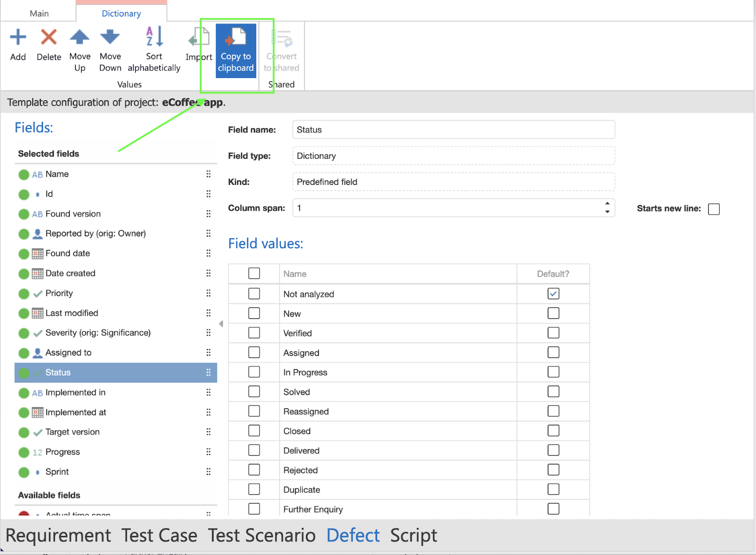Open the Requirement template tab
756x555 pixels.
[x=58, y=536]
